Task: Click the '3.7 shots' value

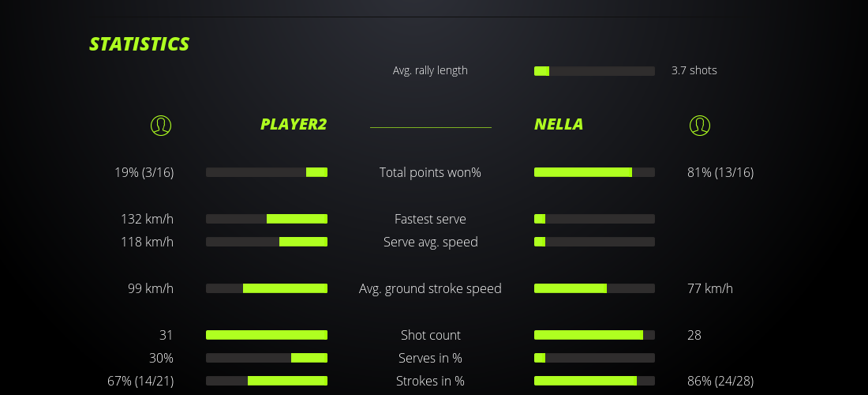Action: 694,70
